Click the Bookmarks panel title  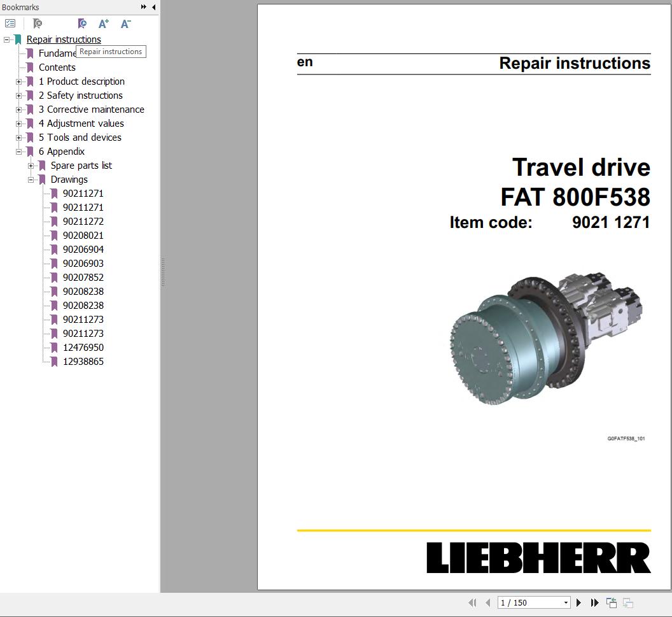coord(20,7)
